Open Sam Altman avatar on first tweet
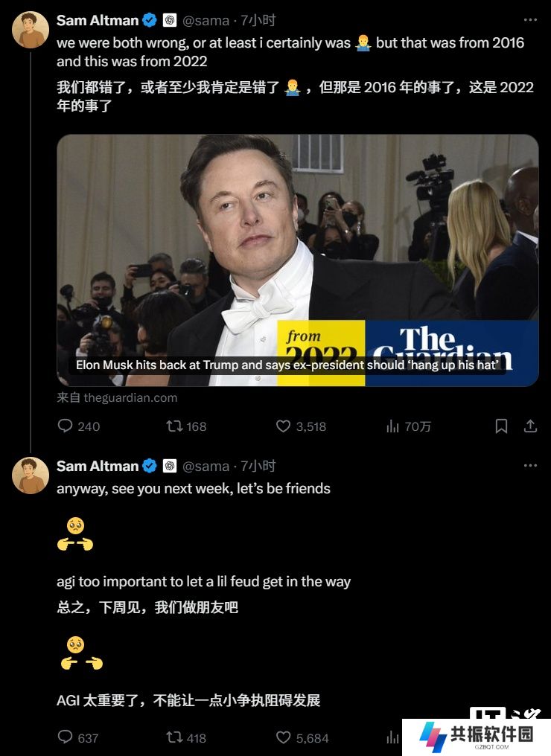 click(31, 30)
